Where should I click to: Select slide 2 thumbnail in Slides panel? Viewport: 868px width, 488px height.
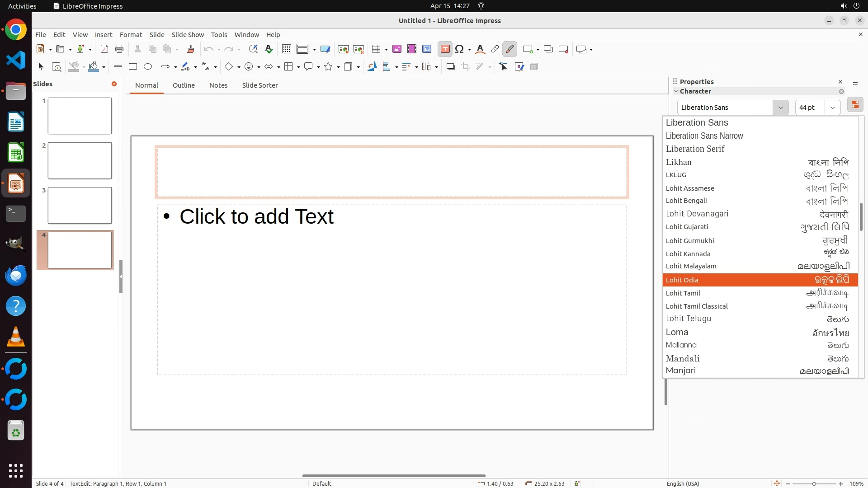click(80, 161)
